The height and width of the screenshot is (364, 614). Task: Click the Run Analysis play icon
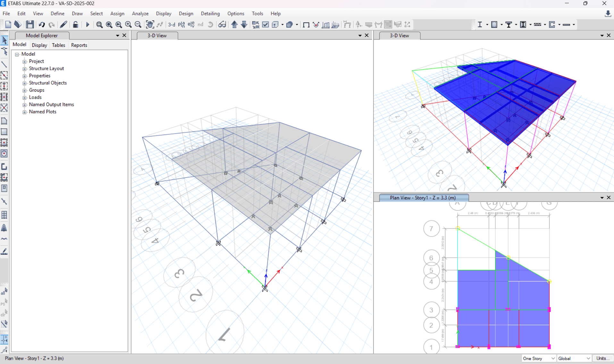click(x=87, y=25)
